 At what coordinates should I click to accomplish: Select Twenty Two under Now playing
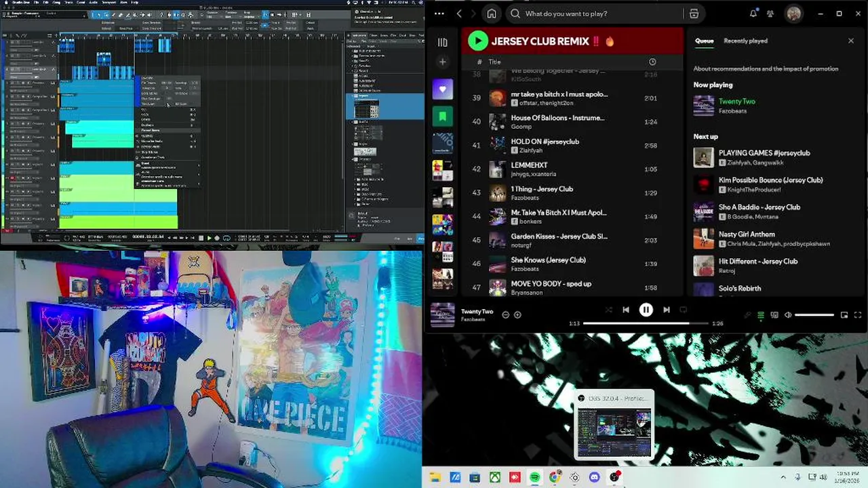coord(736,101)
